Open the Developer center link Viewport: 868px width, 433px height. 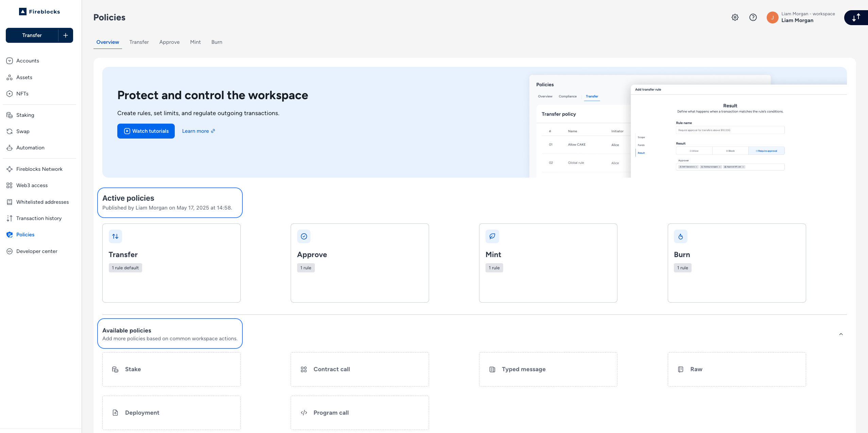coord(37,251)
